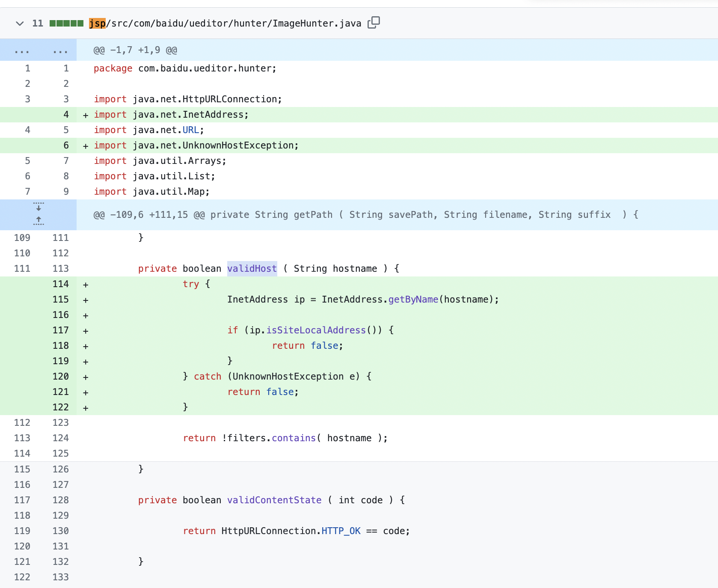Click the expand down arrow icon
The width and height of the screenshot is (718, 588).
(39, 207)
